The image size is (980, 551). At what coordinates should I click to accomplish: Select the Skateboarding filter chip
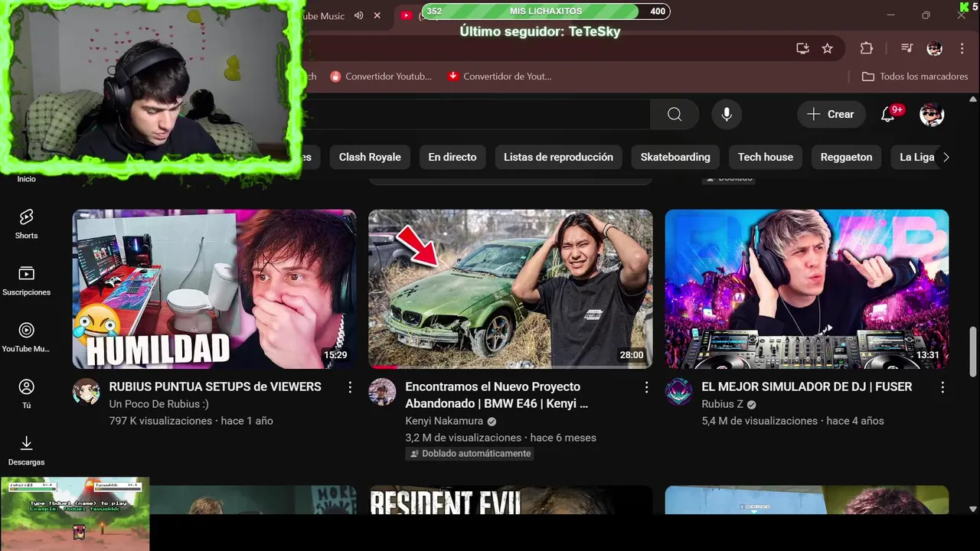click(675, 157)
